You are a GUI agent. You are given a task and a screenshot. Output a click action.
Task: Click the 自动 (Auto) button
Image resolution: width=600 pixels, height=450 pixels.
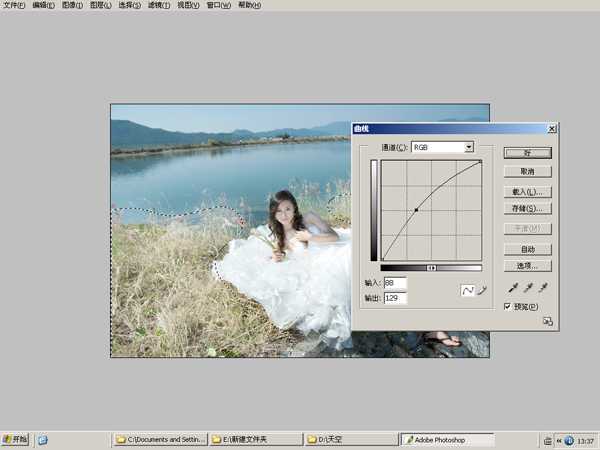527,249
